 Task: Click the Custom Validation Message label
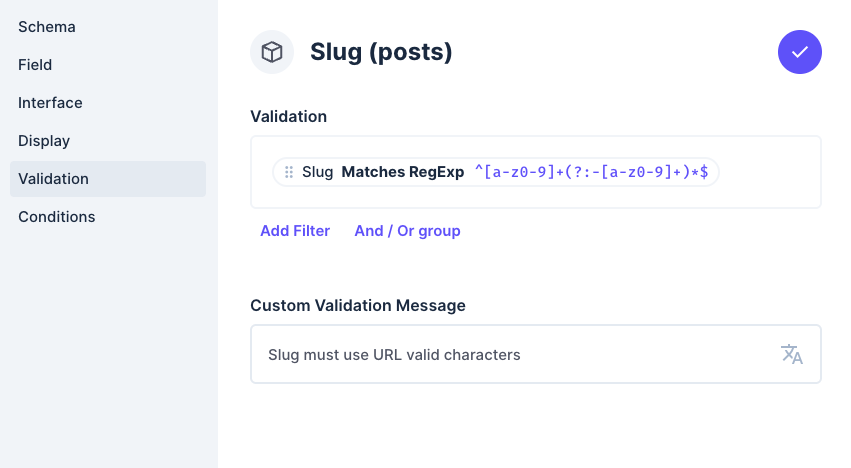click(357, 305)
